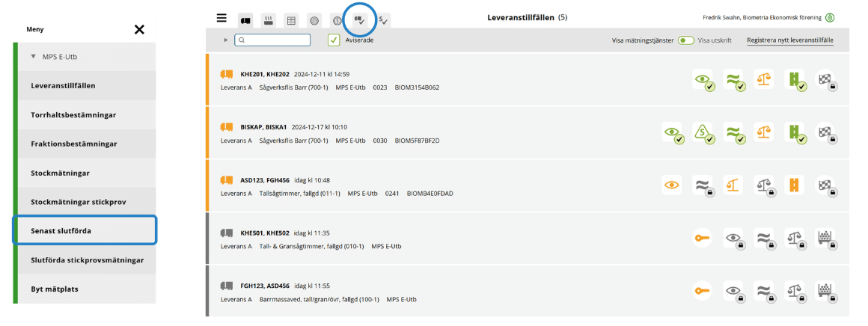
Task: Click the locked log-stack icon for FGH123
Action: pos(826,291)
